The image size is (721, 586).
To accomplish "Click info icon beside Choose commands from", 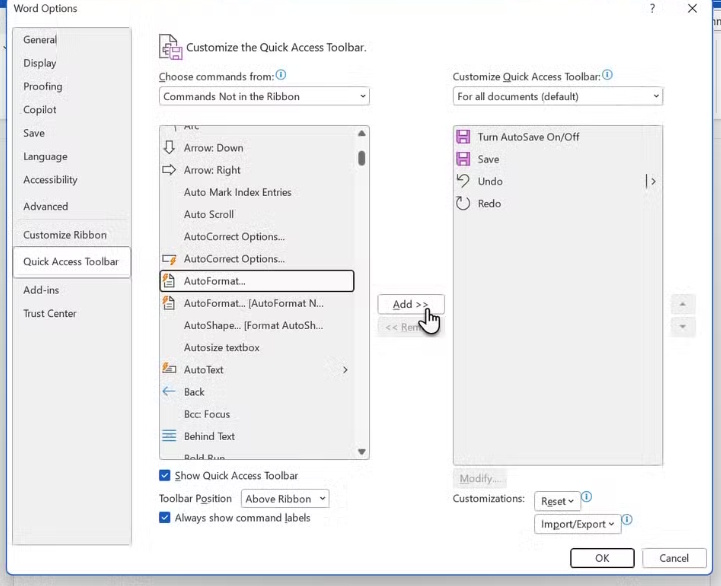I will tap(281, 75).
